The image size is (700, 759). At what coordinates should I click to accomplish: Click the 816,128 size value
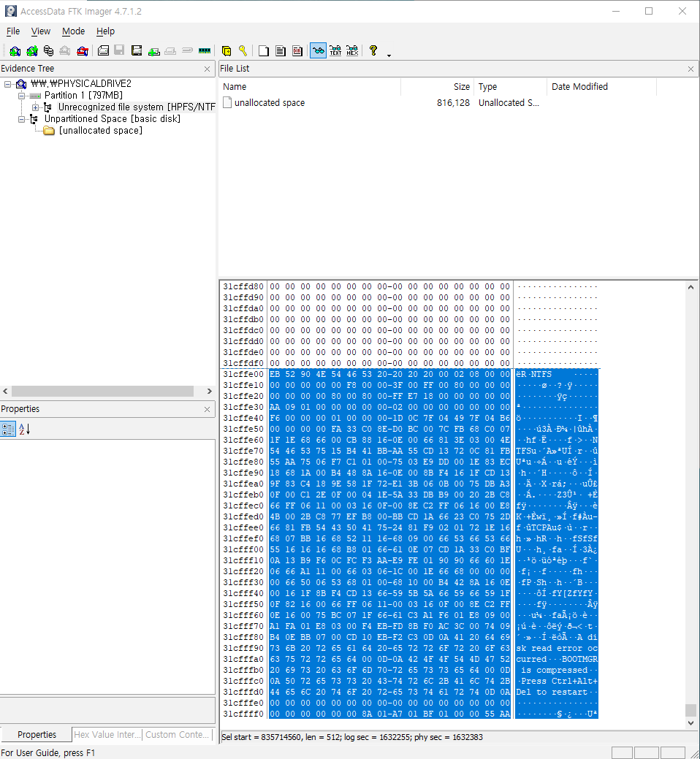pyautogui.click(x=453, y=102)
